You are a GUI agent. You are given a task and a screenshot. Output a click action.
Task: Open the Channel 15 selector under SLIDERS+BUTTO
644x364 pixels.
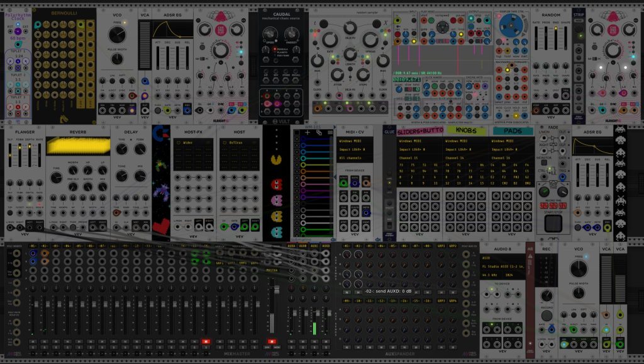click(x=419, y=158)
